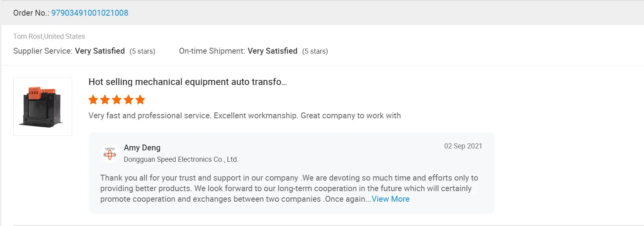Click the second orange rating star
Viewport: 644px width, 226px height.
[x=105, y=100]
